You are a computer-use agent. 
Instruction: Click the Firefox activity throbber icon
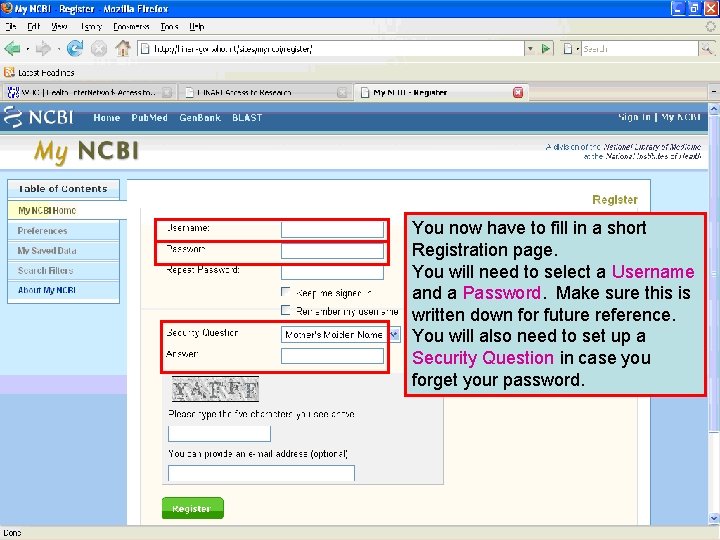tap(710, 27)
